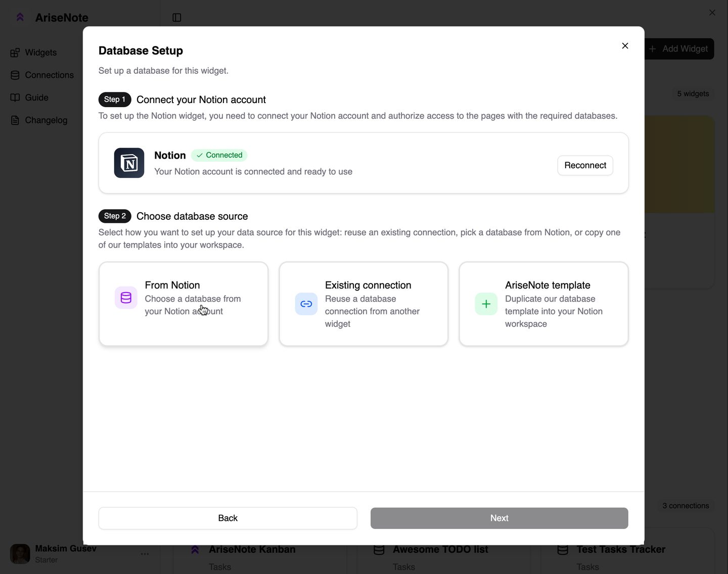The height and width of the screenshot is (574, 728).
Task: Click the Widgets sidebar icon
Action: (15, 53)
